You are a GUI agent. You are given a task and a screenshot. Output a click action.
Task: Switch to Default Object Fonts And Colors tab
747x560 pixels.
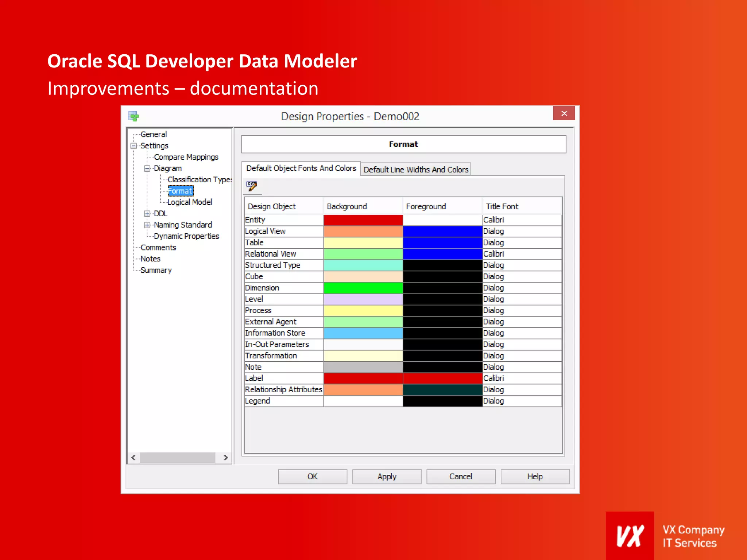pos(301,168)
